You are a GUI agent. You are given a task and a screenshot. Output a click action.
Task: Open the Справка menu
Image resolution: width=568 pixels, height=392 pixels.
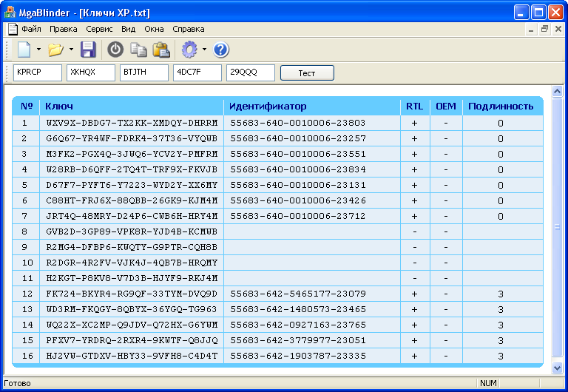coord(188,30)
